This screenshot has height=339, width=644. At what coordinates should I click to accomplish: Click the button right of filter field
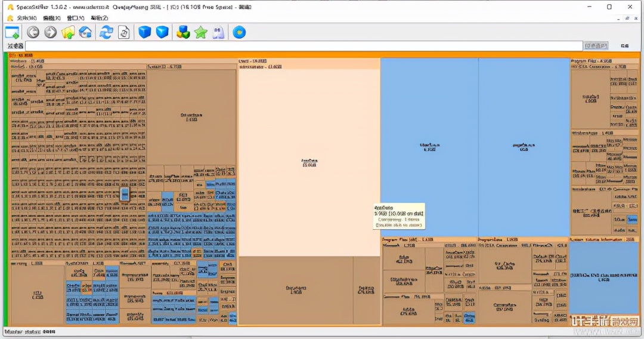pyautogui.click(x=596, y=46)
